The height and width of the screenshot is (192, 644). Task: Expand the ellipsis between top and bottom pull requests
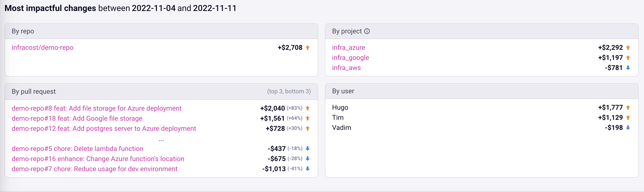coord(161,140)
